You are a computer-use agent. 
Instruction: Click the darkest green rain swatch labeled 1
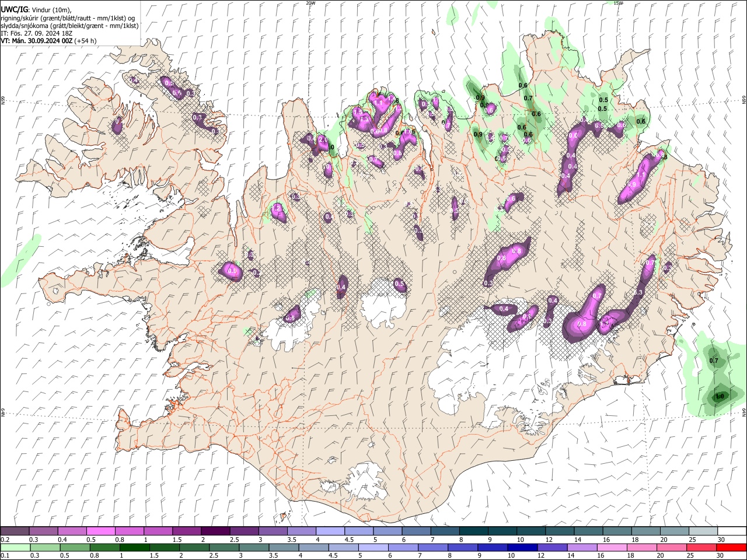point(135,548)
